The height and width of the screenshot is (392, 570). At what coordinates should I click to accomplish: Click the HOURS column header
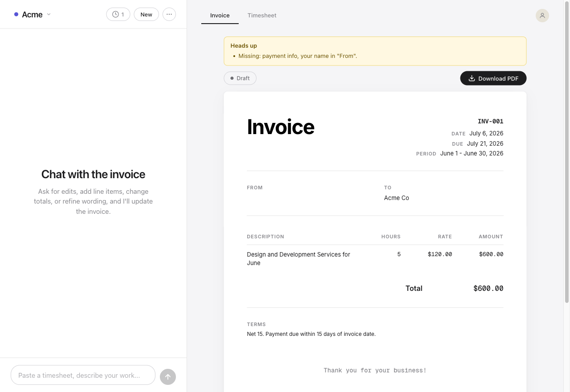(x=391, y=237)
